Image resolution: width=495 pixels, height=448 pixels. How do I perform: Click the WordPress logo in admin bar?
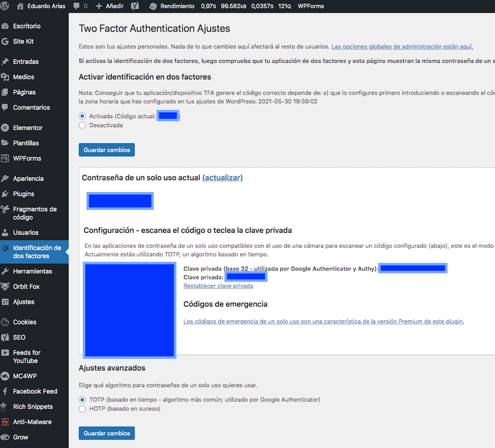6,6
